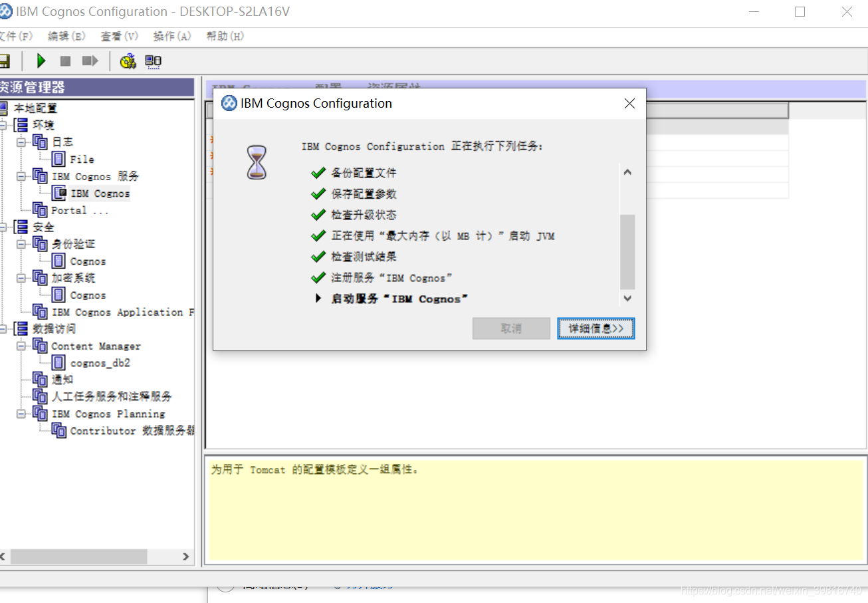Select the Portal ... tree node
Viewport: 868px width, 603px height.
pos(80,210)
